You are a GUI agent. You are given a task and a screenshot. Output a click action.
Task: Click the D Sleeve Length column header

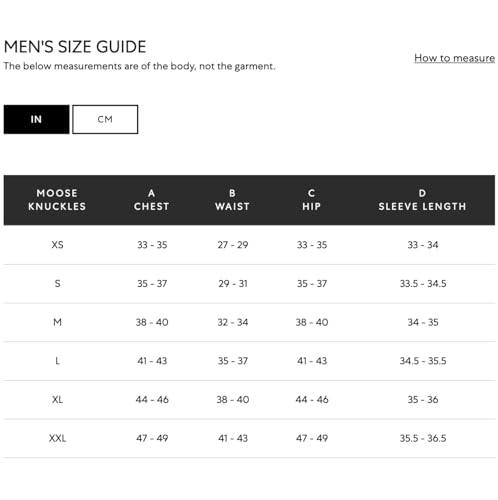click(x=422, y=200)
